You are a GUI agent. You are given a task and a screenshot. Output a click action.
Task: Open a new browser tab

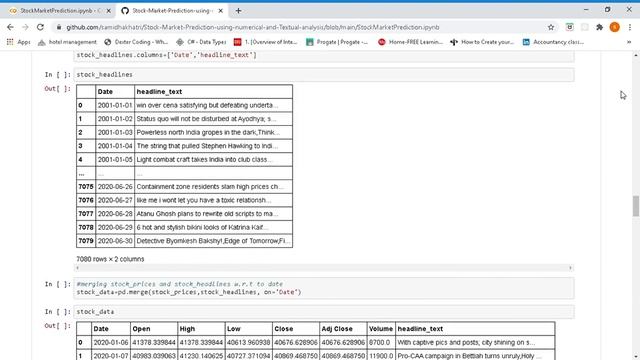pyautogui.click(x=238, y=11)
